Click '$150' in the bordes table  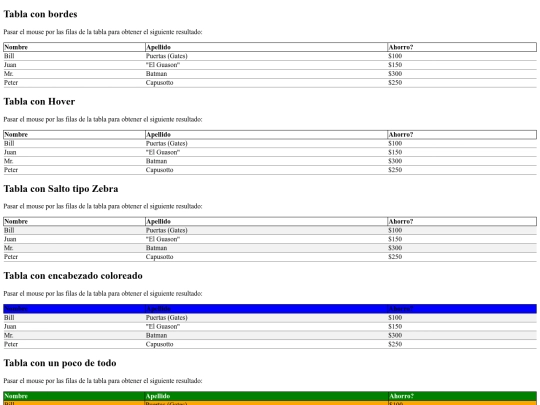[x=395, y=65]
